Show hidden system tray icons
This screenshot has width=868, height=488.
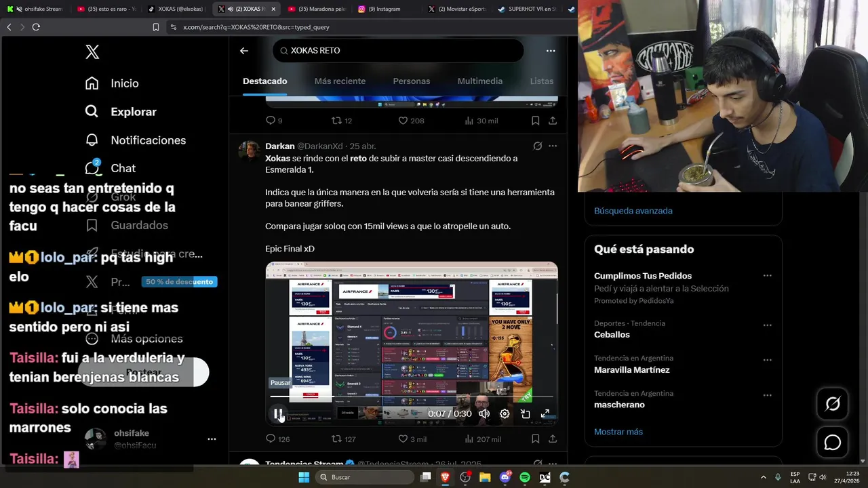click(764, 477)
